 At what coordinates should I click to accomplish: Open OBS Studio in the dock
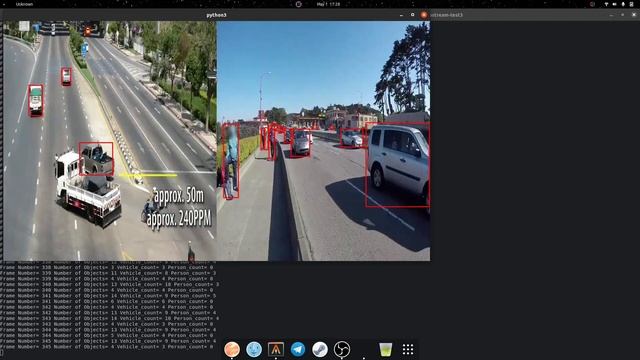pyautogui.click(x=342, y=349)
